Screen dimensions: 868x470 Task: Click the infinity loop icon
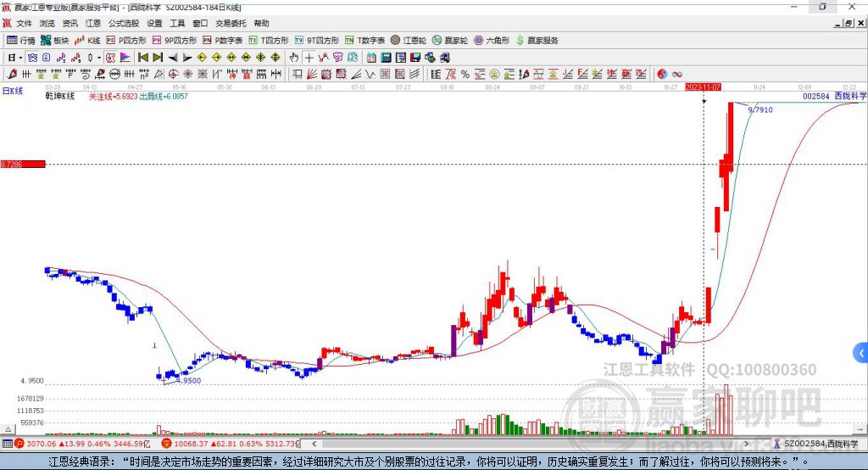[x=677, y=75]
